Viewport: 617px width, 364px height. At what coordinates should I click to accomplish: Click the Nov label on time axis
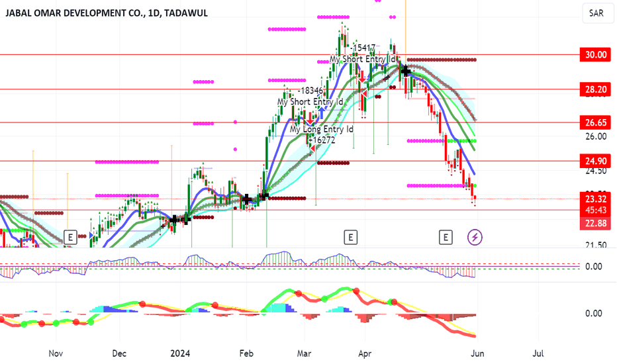tap(56, 353)
